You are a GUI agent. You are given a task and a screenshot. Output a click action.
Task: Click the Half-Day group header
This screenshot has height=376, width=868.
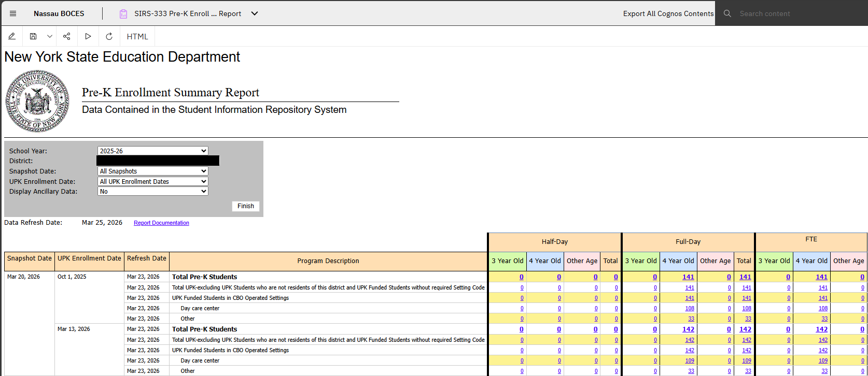pos(555,242)
